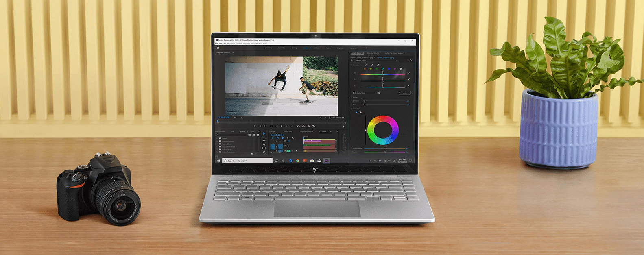
Task: Switch to the Essential Sound tab
Action: 373,53
